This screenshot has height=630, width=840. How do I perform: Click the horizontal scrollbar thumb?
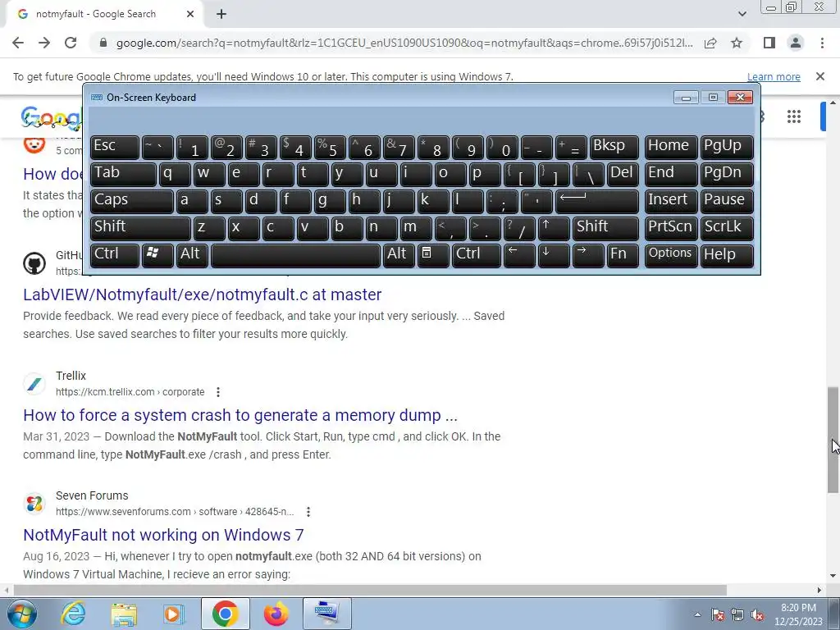click(x=370, y=590)
